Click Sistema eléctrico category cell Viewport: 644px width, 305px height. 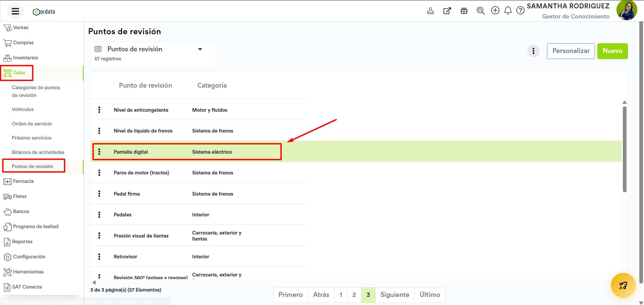pyautogui.click(x=212, y=152)
